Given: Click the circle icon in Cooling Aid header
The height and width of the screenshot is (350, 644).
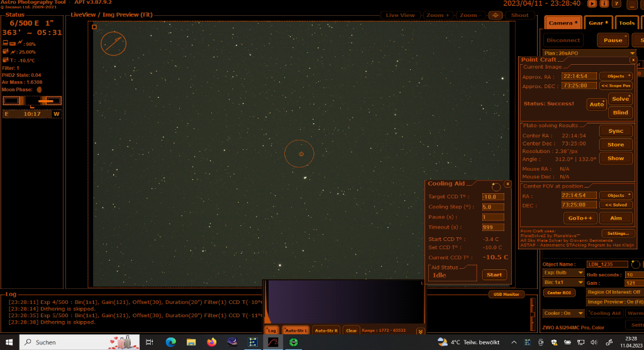Looking at the screenshot, I should [496, 186].
